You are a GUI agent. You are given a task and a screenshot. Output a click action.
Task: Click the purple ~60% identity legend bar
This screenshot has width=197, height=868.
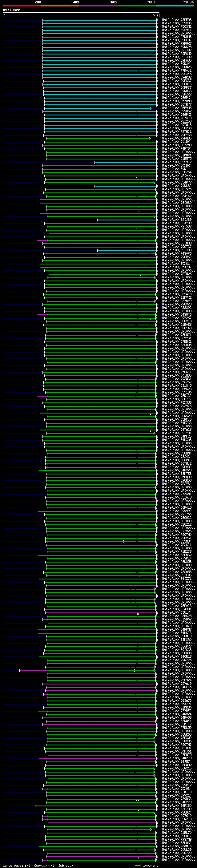98,6
